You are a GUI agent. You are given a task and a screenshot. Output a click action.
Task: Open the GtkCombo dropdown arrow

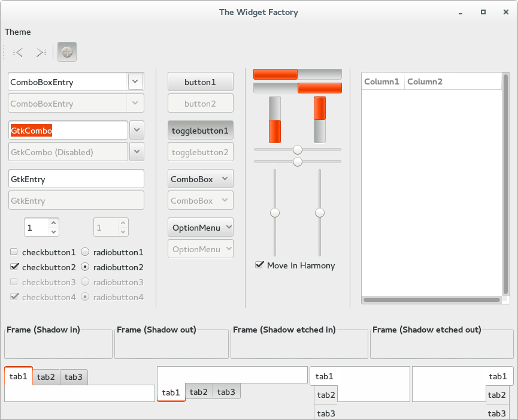tap(137, 130)
